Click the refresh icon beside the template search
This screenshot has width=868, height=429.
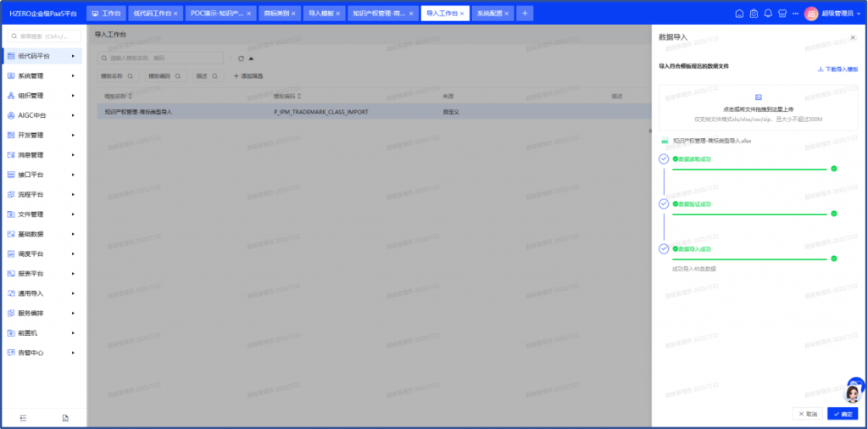241,58
